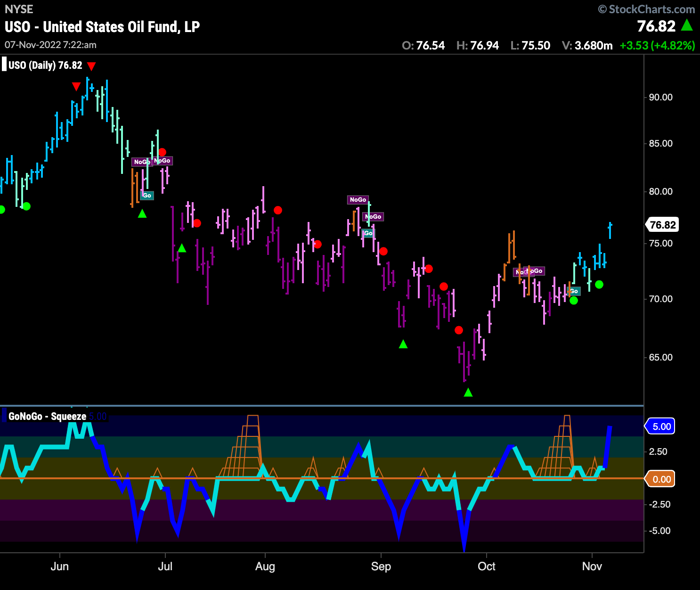Click the green circle marker in early November

coord(599,284)
